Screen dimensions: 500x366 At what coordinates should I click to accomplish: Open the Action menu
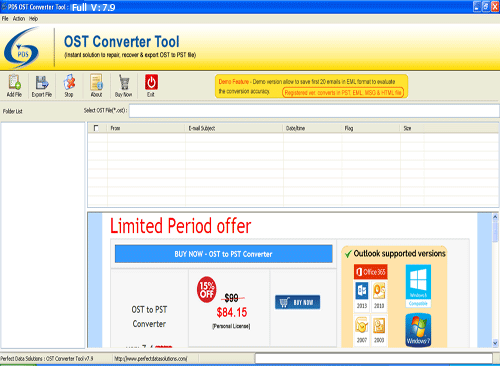click(x=19, y=19)
